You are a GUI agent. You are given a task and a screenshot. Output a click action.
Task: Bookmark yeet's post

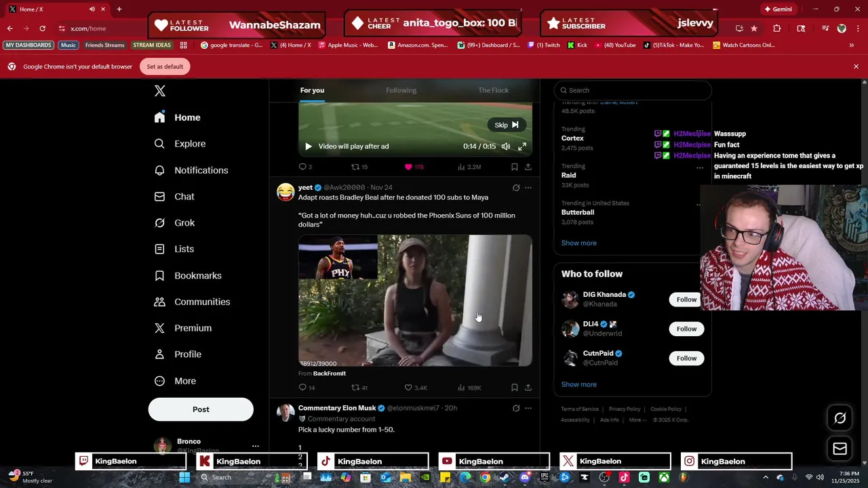[x=514, y=388]
